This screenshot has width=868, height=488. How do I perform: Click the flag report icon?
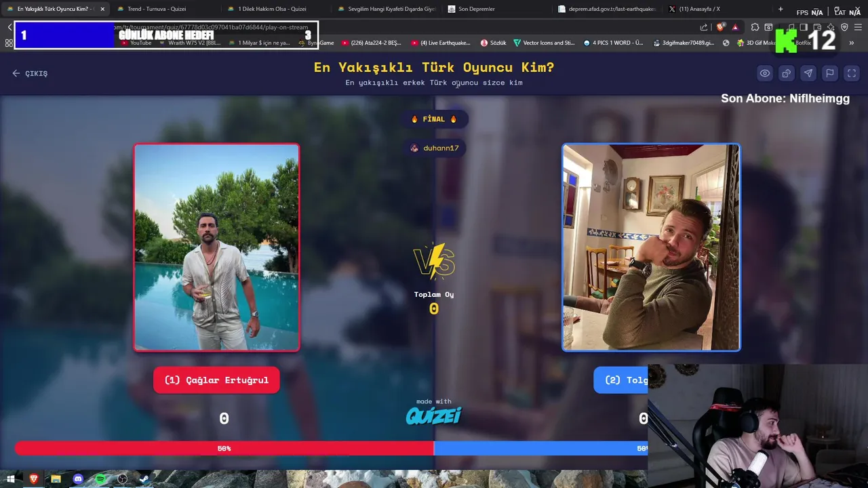830,73
